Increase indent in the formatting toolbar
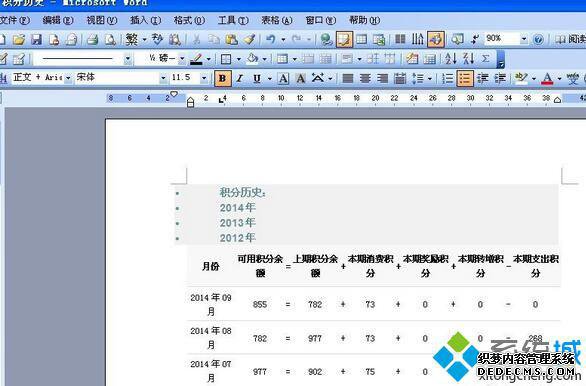 [x=500, y=78]
